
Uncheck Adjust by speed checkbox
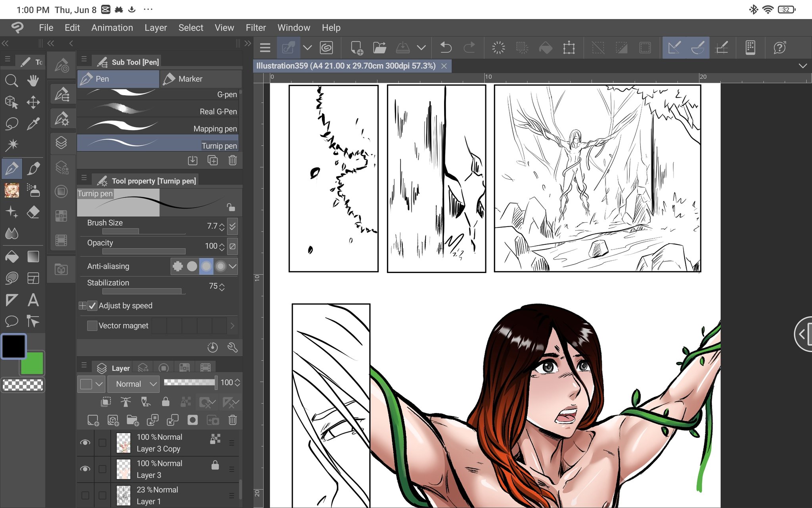pyautogui.click(x=92, y=306)
